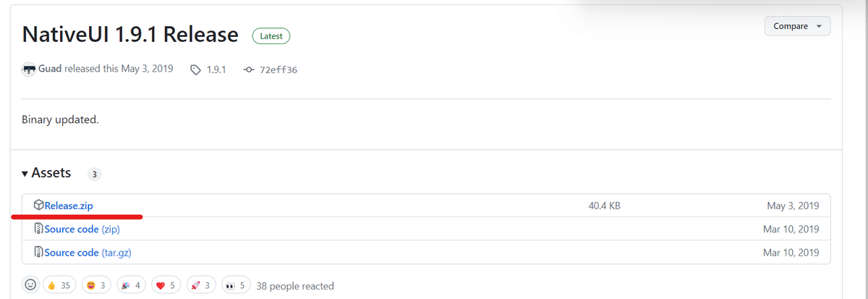Open the Guad author profile link
Viewport: 868px width, 299px height.
coord(49,70)
